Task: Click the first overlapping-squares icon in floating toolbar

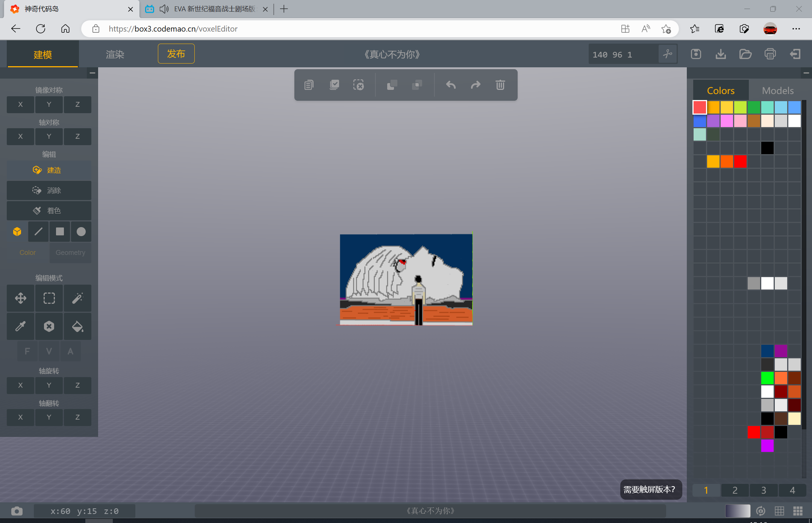Action: 392,85
